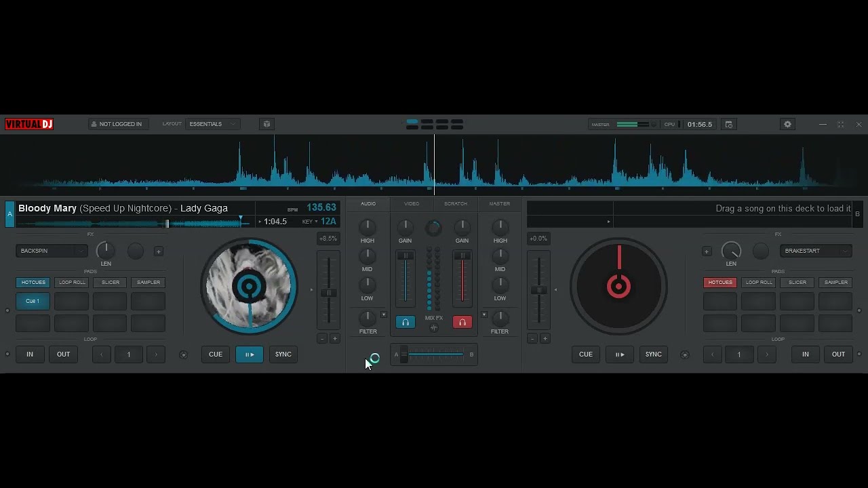Click the left channel HIGH EQ knob

[367, 227]
